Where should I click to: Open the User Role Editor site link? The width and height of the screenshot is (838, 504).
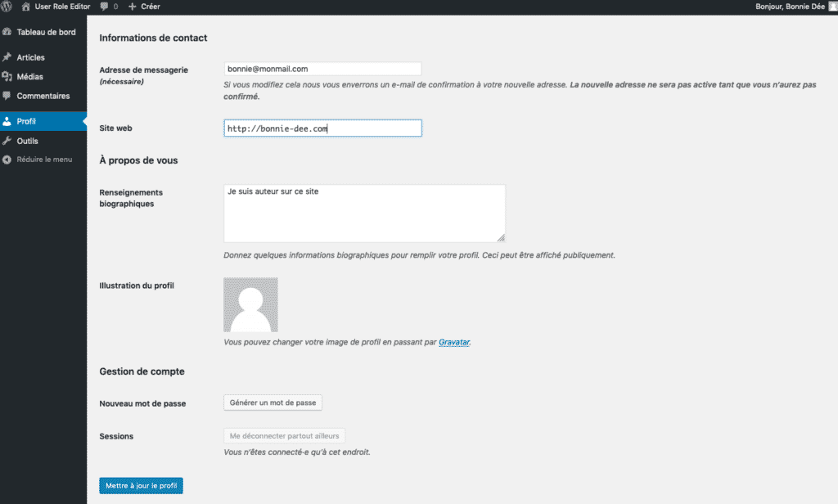pyautogui.click(x=62, y=7)
